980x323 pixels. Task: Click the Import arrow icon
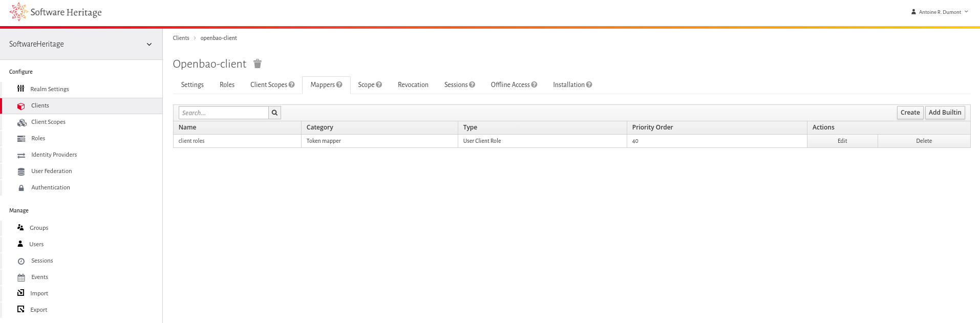pyautogui.click(x=20, y=293)
